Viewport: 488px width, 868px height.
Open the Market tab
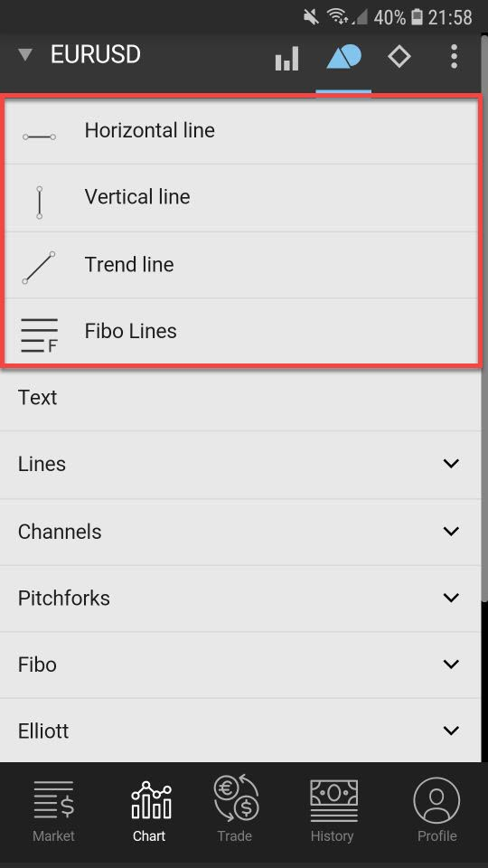pyautogui.click(x=53, y=811)
